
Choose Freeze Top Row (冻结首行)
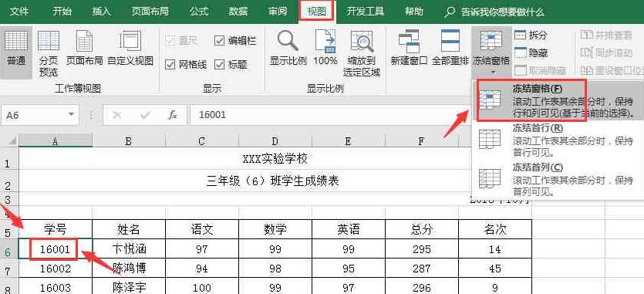pos(558,140)
